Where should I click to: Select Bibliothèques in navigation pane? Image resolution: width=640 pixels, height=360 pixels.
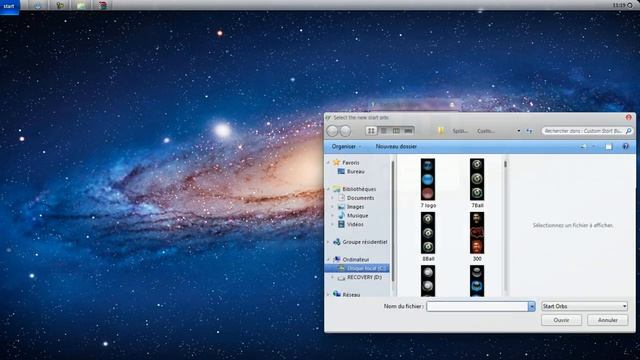[359, 189]
